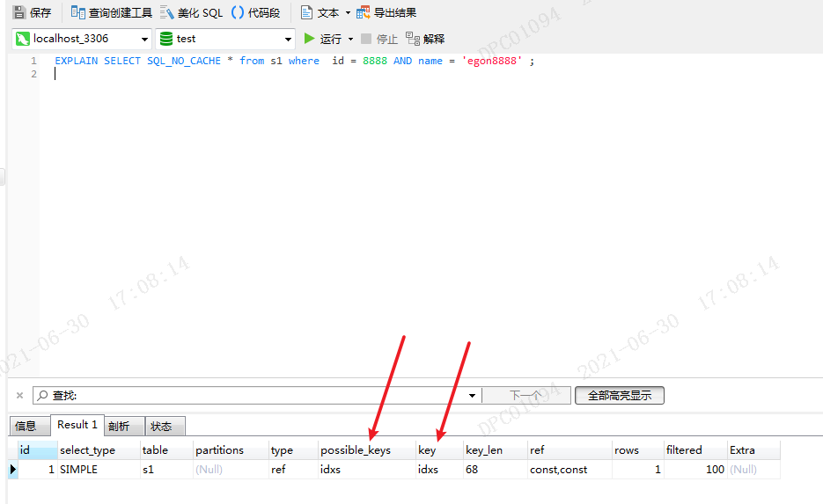The width and height of the screenshot is (823, 504).
Task: Select the (Null) partitions cell
Action: tap(231, 470)
